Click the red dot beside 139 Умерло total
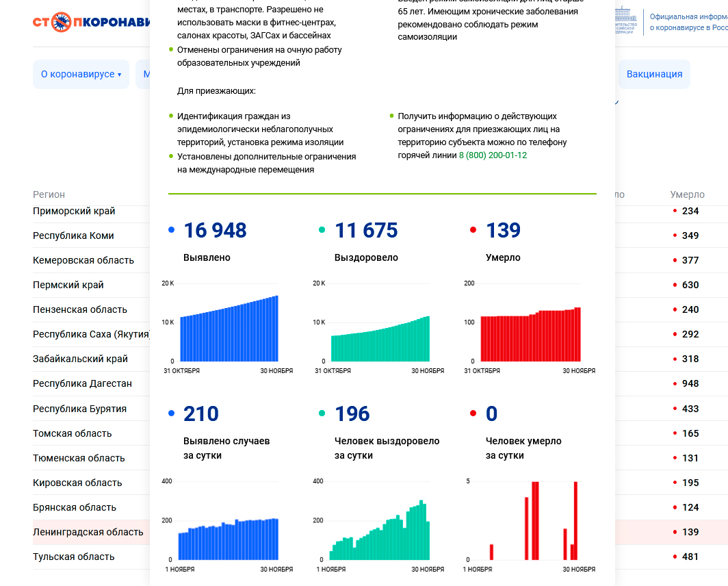This screenshot has height=586, width=728. pyautogui.click(x=473, y=231)
